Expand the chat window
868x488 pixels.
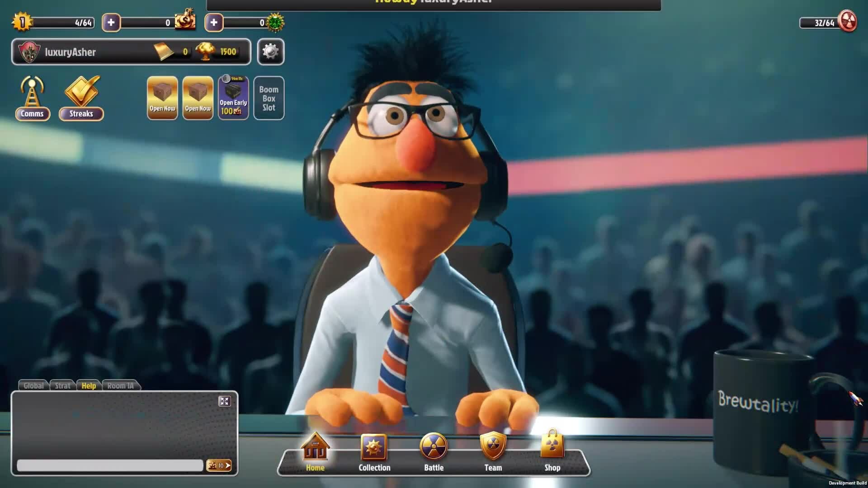pyautogui.click(x=224, y=401)
